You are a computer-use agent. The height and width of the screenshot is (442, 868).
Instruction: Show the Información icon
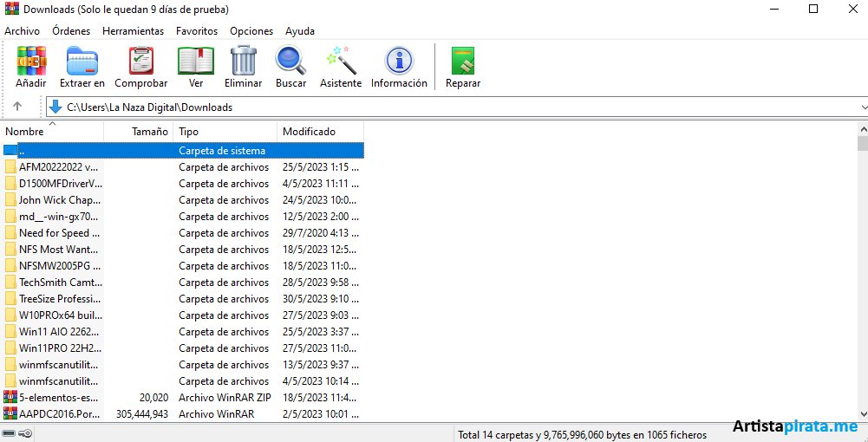(x=399, y=61)
